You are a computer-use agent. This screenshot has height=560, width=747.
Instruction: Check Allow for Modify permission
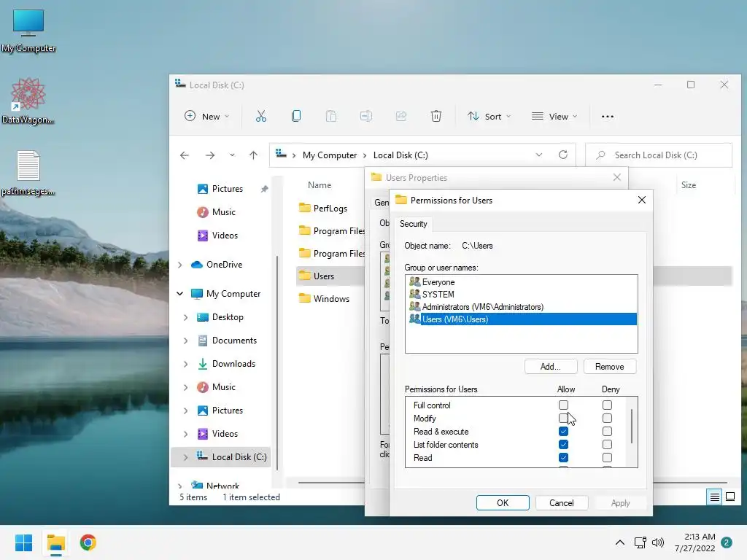point(563,418)
